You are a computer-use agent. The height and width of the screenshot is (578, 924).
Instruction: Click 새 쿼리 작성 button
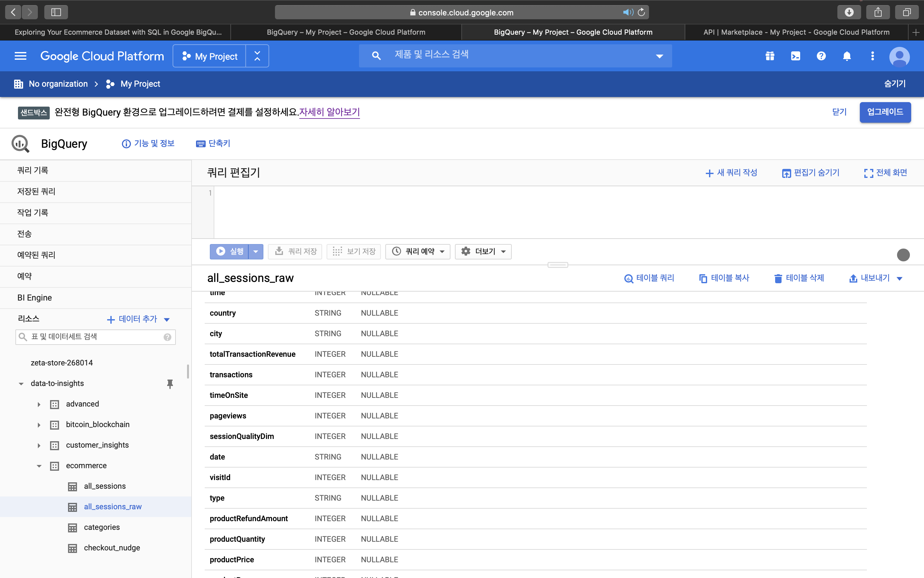(x=731, y=173)
